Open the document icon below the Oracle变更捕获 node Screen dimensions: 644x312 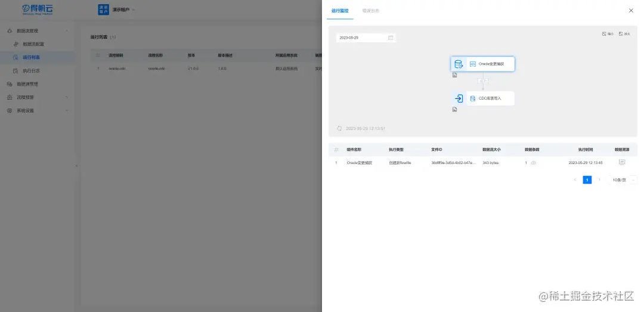point(454,75)
